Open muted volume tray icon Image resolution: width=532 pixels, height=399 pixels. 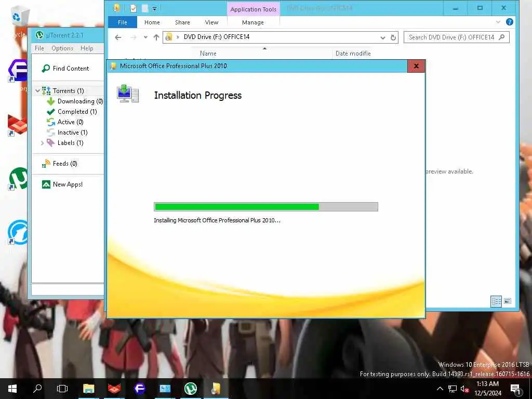pos(464,389)
